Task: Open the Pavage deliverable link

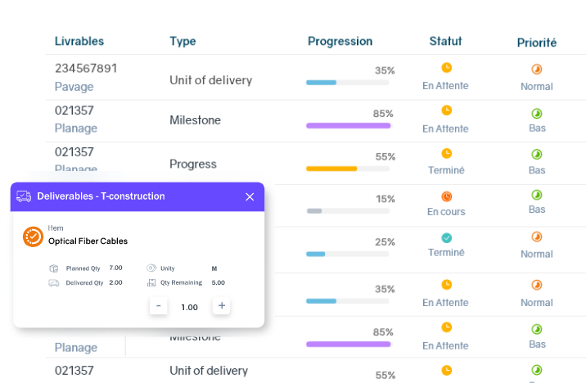Action: (74, 87)
